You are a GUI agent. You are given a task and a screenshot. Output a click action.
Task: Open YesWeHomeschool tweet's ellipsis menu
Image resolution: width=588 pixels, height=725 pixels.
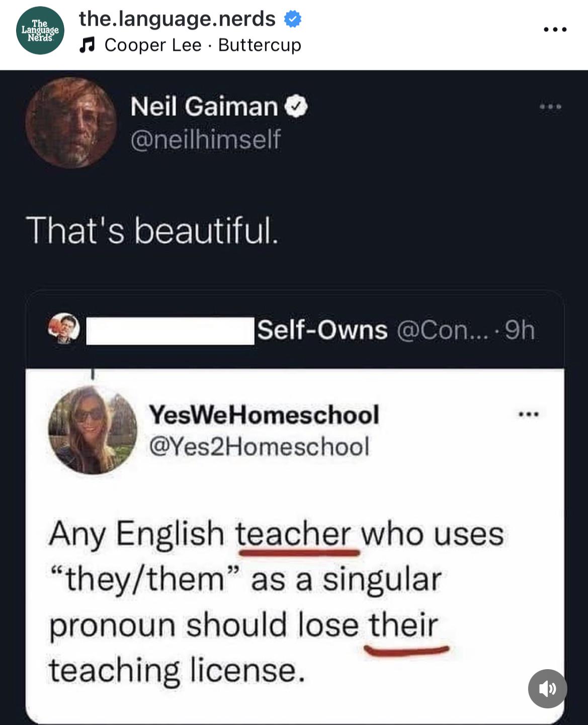click(529, 415)
